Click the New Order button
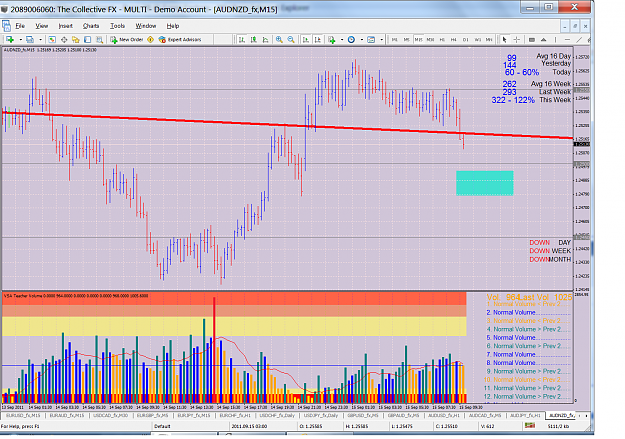Image resolution: width=625 pixels, height=439 pixels. 127,39
